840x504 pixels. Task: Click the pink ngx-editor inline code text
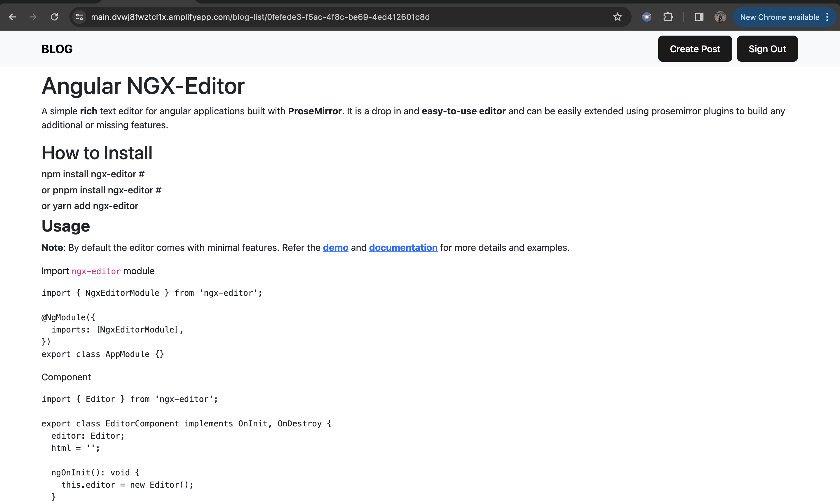coord(96,271)
